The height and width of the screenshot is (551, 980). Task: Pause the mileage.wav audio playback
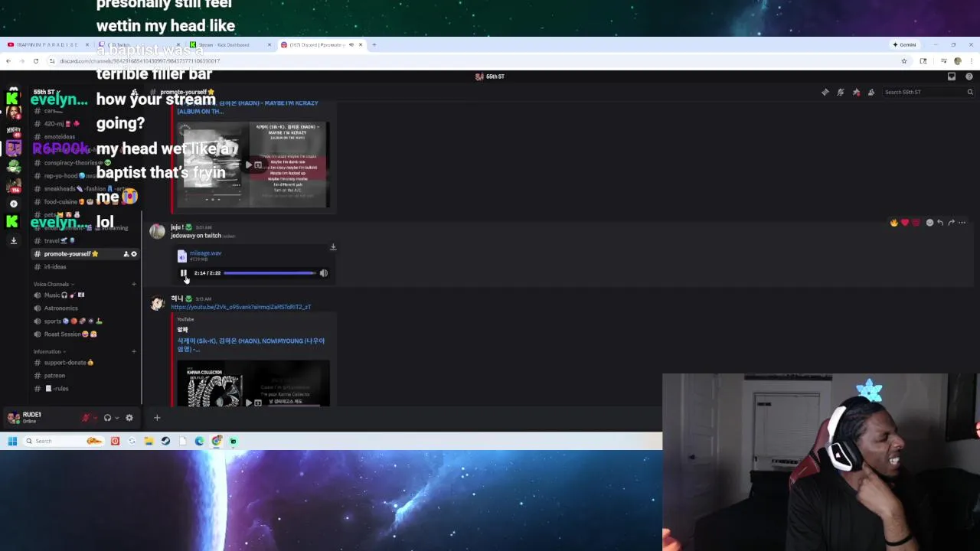coord(183,273)
